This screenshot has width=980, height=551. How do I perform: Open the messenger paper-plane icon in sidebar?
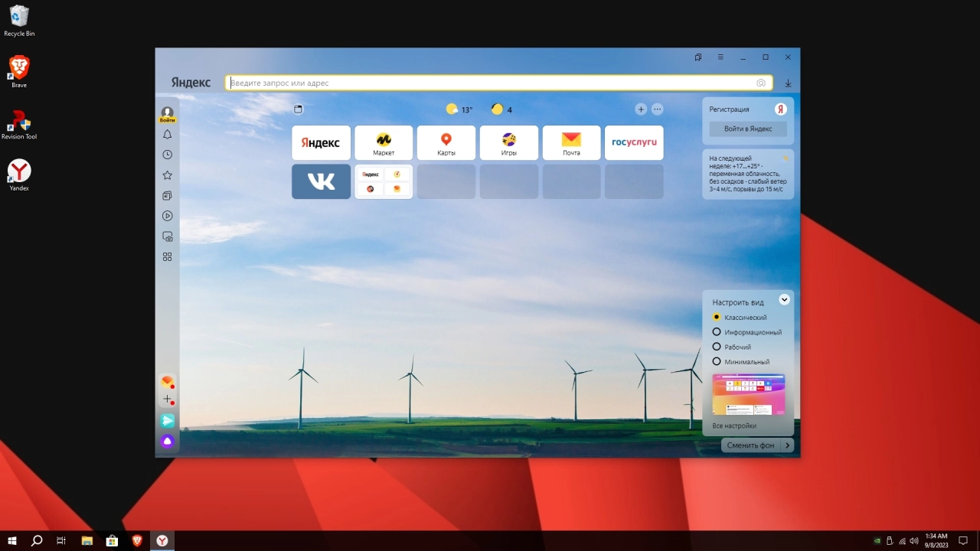coord(168,421)
